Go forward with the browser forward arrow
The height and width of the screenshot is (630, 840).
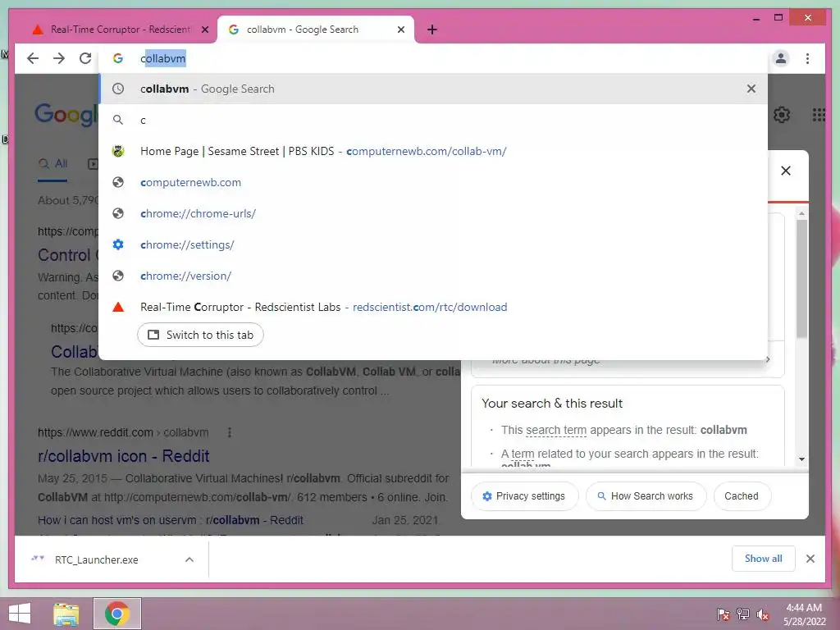tap(59, 58)
